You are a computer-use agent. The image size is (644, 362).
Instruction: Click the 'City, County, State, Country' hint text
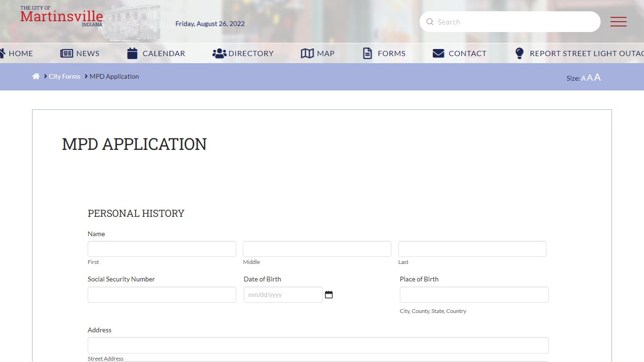coord(433,311)
